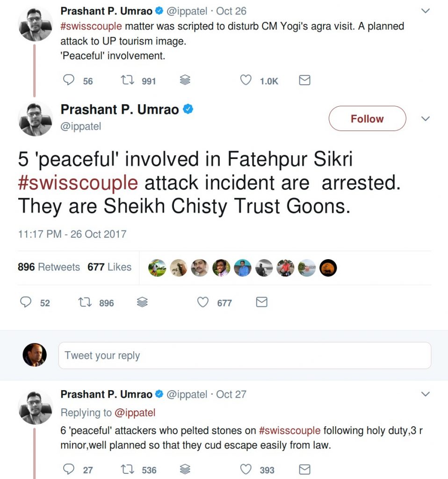Like the Oct 26 tweet with 1.0K likes
Screen dimensions: 448x479
[x=246, y=80]
